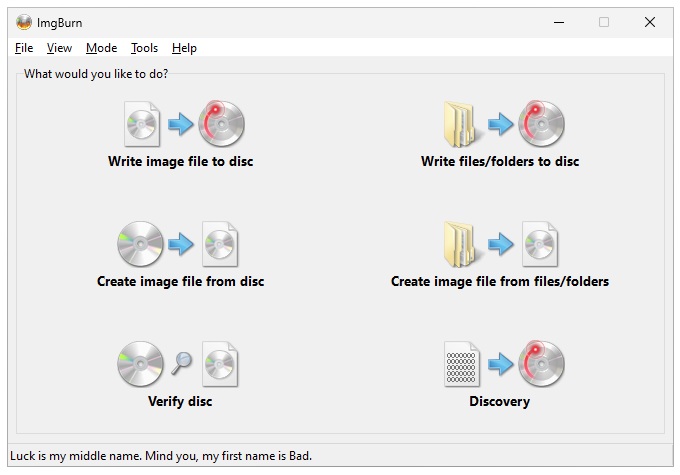Click the Write image file to disc icon

tap(181, 124)
